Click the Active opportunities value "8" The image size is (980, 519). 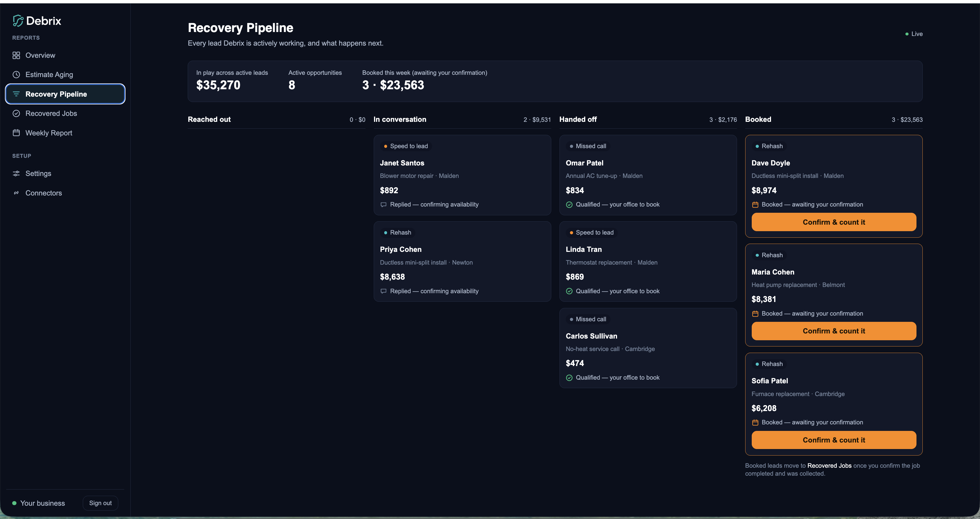pyautogui.click(x=292, y=85)
